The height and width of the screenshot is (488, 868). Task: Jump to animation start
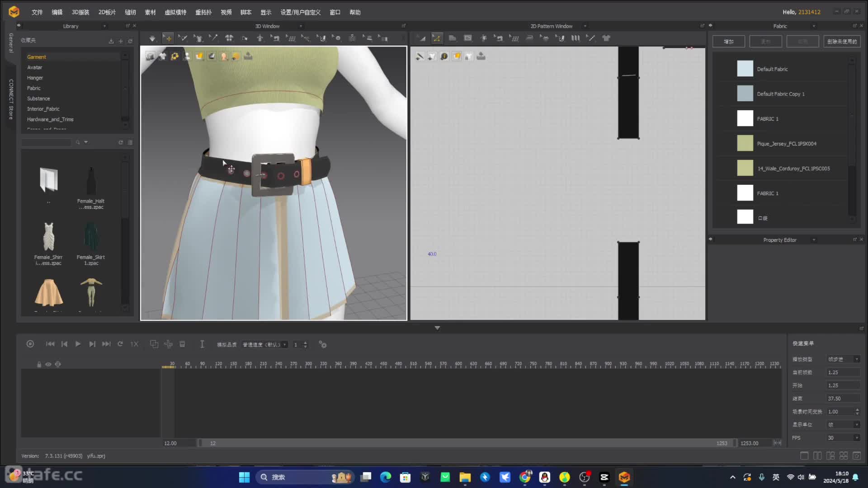(x=50, y=344)
